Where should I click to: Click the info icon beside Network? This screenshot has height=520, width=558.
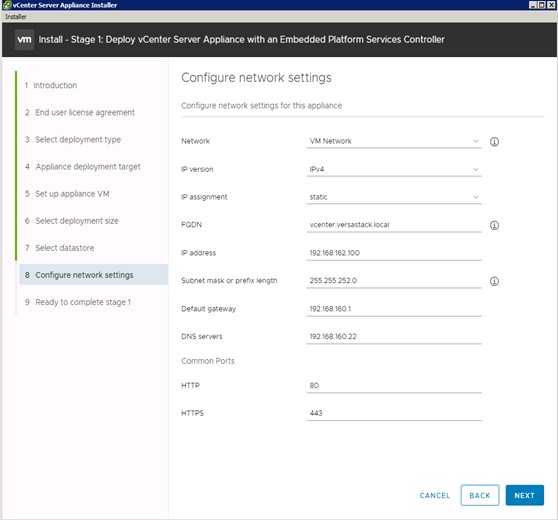click(x=494, y=142)
